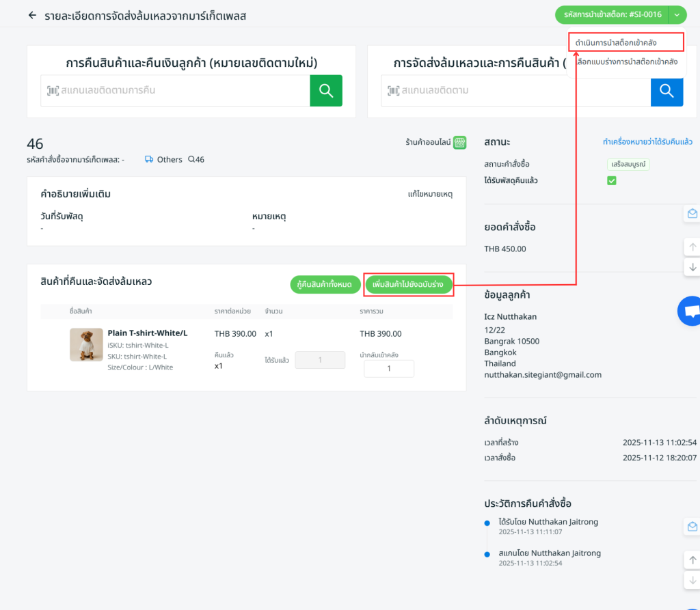Click the blue search button for failed delivery
This screenshot has height=610, width=700.
667,90
